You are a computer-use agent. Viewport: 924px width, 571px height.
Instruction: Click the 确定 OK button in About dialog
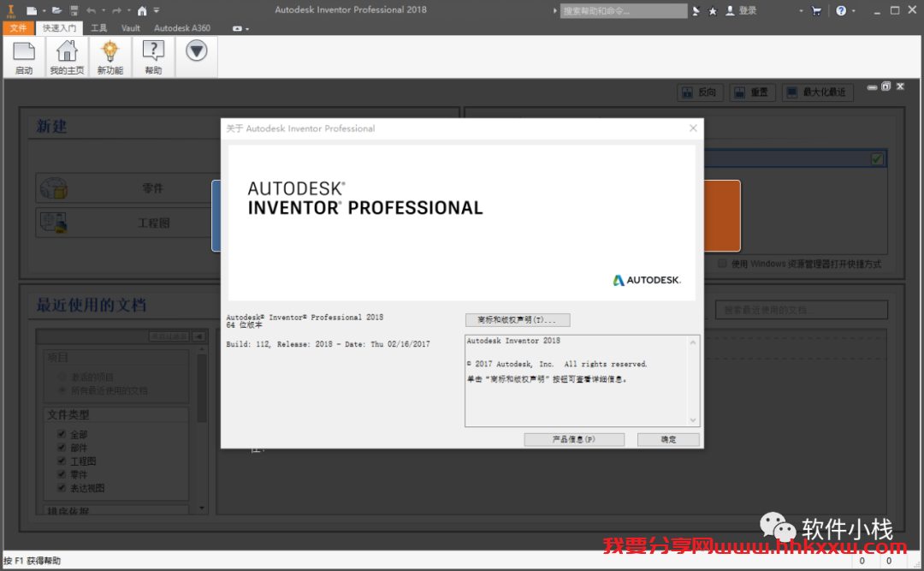pyautogui.click(x=668, y=439)
